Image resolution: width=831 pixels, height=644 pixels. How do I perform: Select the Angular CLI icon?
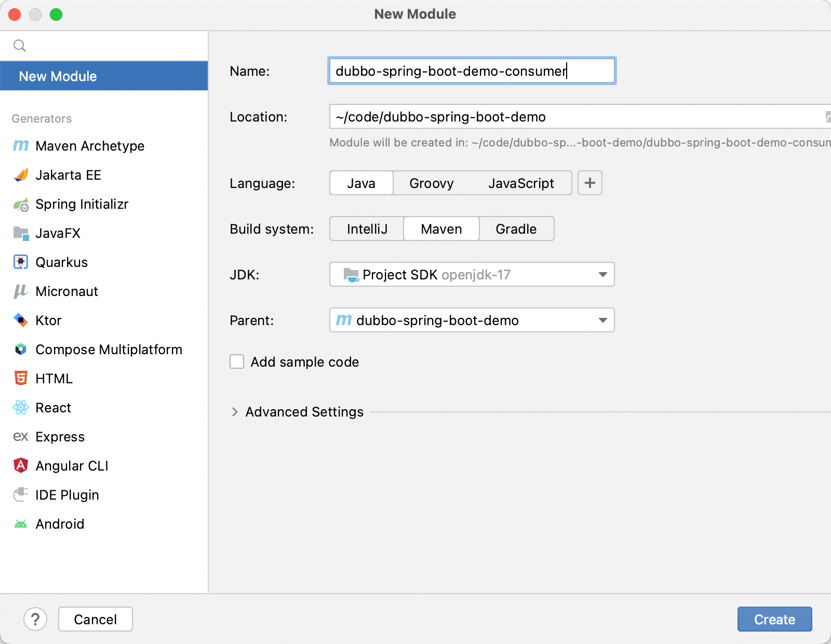pos(21,466)
